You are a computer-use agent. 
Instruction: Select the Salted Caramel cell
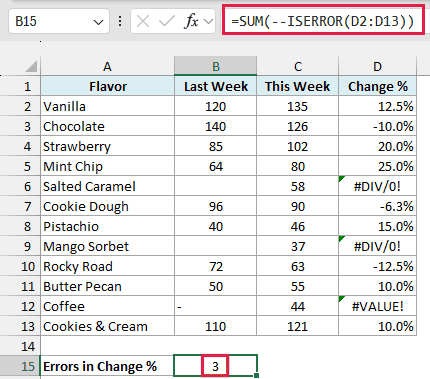[107, 186]
